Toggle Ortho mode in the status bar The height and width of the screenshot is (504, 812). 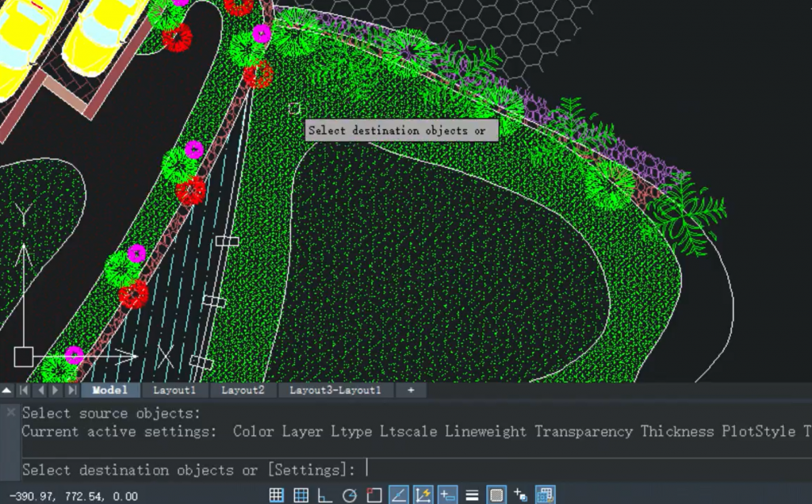click(325, 495)
